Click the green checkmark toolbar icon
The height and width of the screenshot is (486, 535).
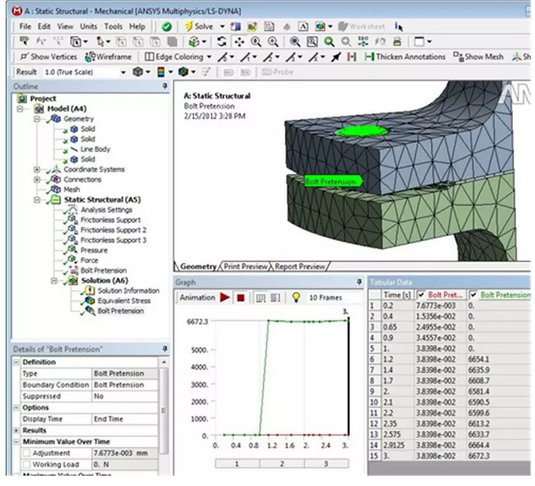[167, 27]
